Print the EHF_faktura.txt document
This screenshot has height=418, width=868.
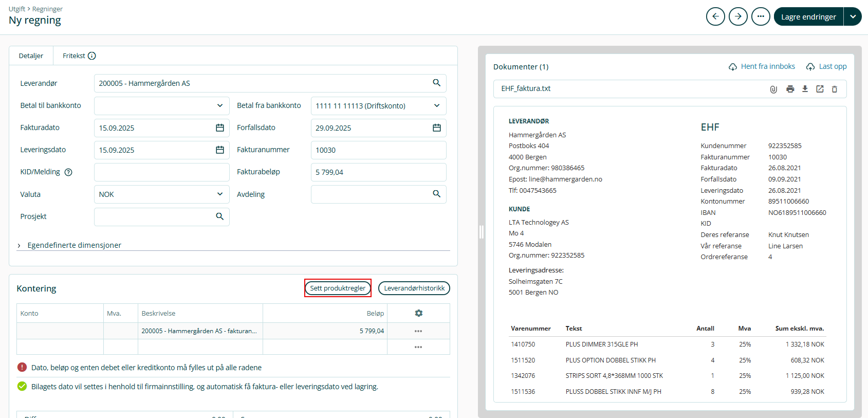[x=790, y=89]
